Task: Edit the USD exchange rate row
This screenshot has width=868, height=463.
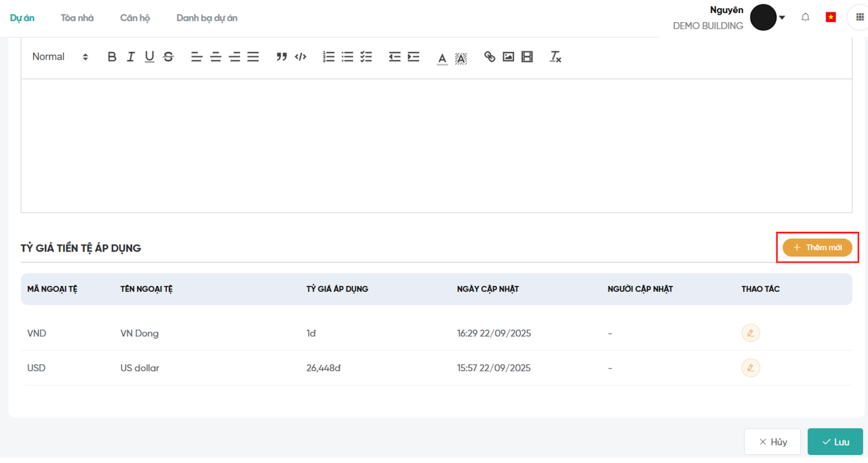Action: click(x=750, y=368)
